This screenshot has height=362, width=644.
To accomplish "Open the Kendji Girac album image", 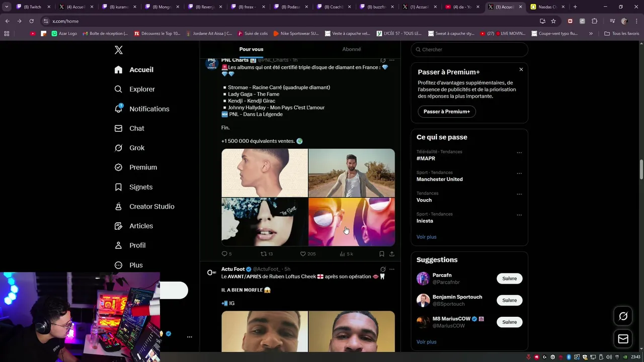I will click(x=352, y=172).
